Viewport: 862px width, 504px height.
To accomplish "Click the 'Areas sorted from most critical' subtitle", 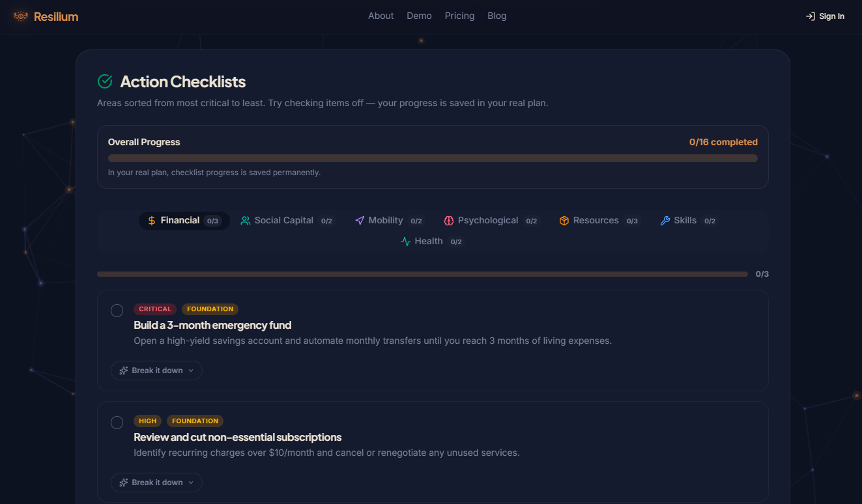I will coord(323,103).
